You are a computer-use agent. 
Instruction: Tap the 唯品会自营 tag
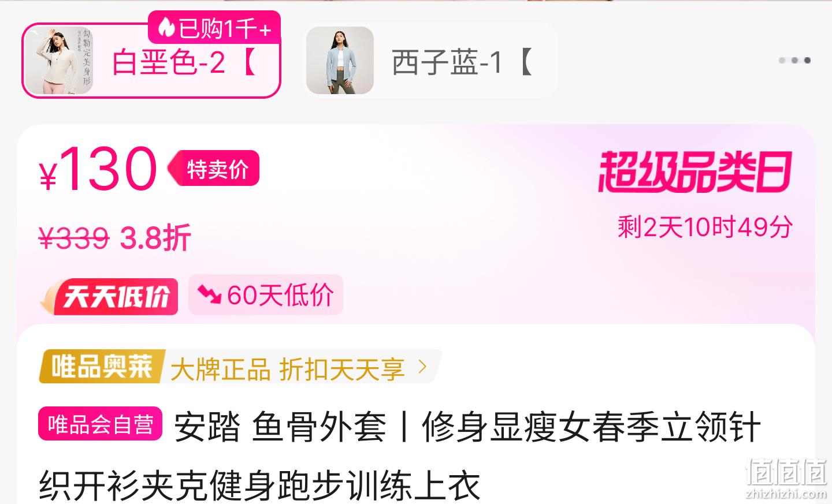pyautogui.click(x=101, y=424)
